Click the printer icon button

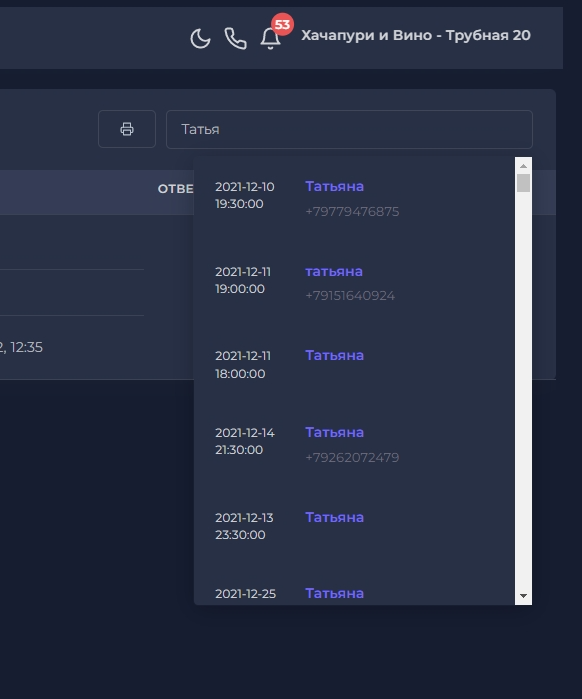127,129
